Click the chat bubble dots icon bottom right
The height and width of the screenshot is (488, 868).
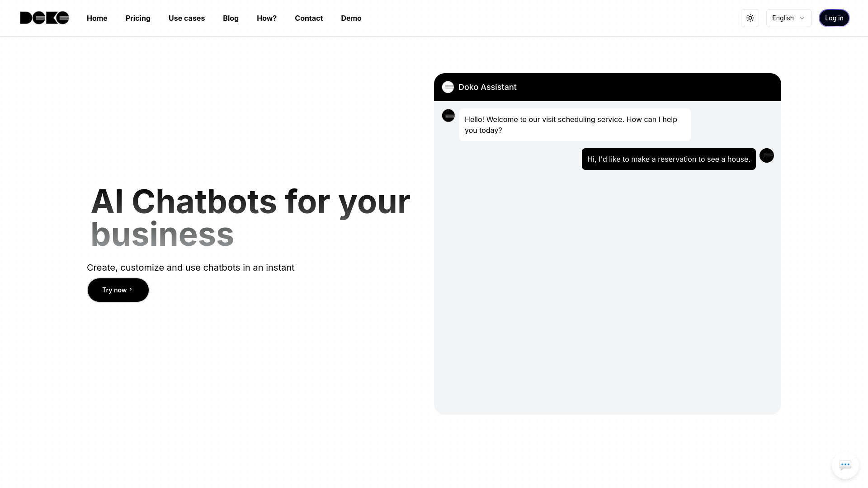(x=845, y=465)
